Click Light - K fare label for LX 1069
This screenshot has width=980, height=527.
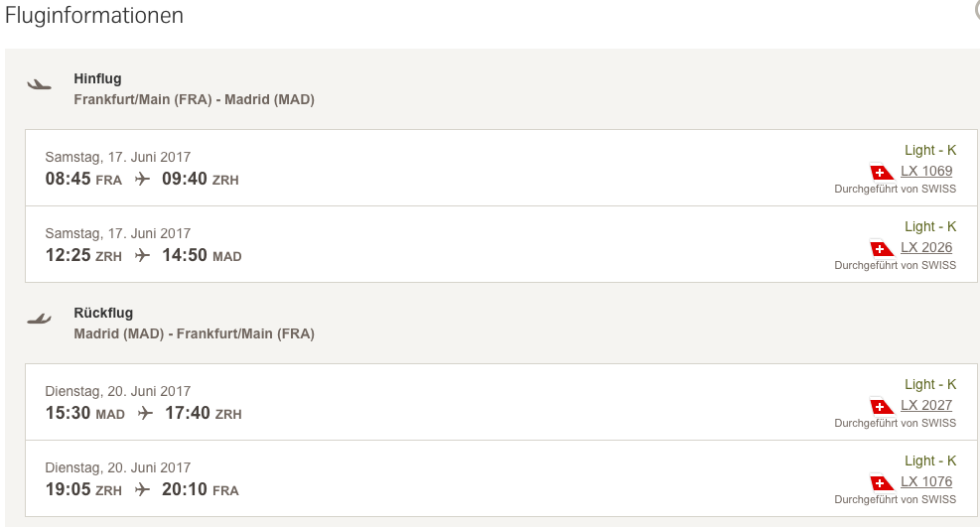pyautogui.click(x=930, y=150)
